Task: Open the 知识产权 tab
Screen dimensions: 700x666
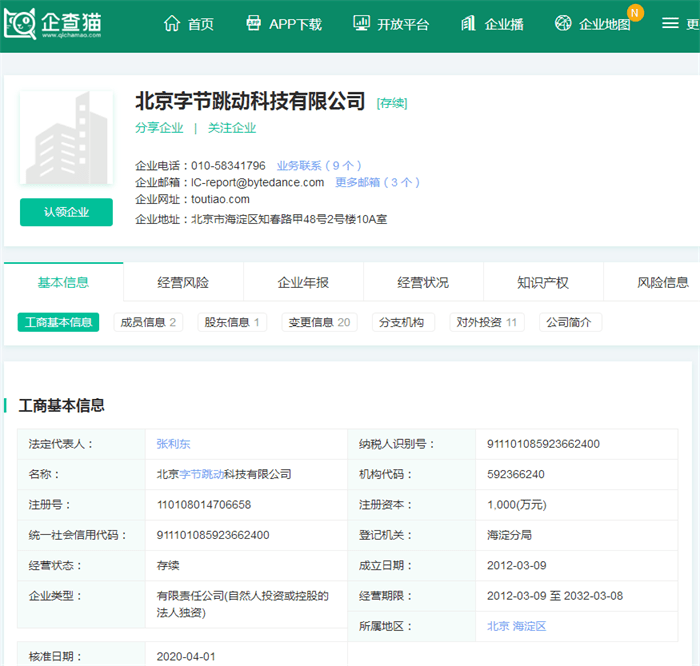Action: pyautogui.click(x=543, y=282)
